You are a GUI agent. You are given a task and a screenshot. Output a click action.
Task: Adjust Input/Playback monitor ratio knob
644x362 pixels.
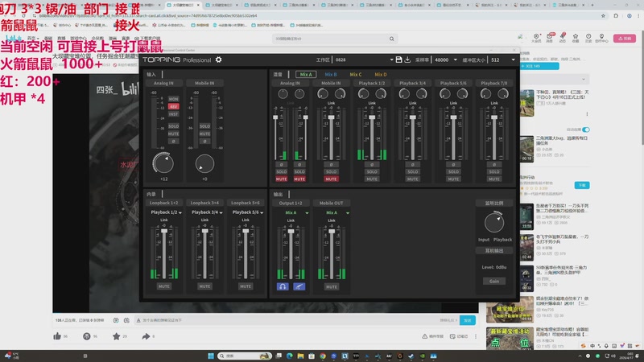tap(494, 223)
